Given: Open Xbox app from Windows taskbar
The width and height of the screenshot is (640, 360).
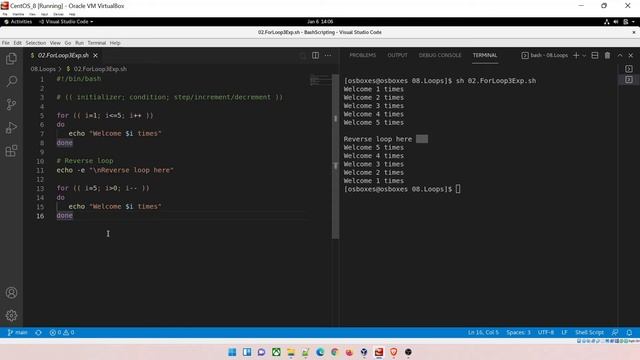Looking at the screenshot, I should click(x=276, y=352).
